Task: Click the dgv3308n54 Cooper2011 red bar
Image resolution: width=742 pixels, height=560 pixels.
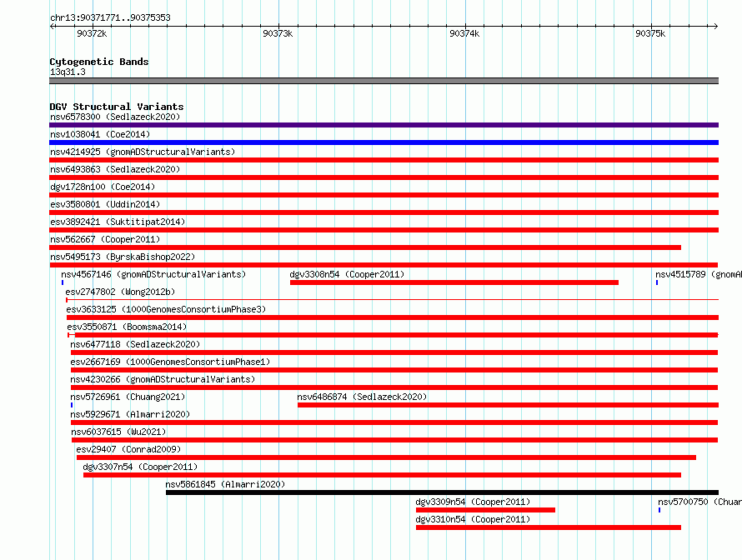Action: coord(454,282)
